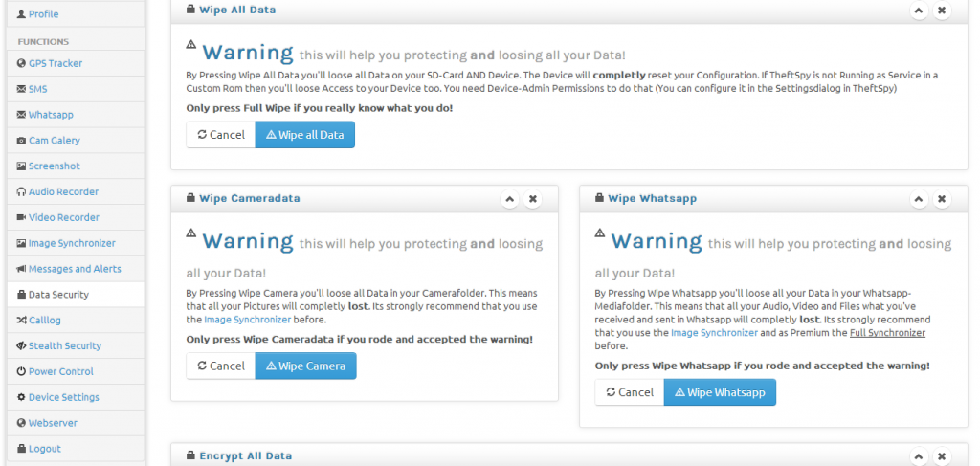This screenshot has width=980, height=466.
Task: Click the Power Control power icon
Action: (21, 371)
